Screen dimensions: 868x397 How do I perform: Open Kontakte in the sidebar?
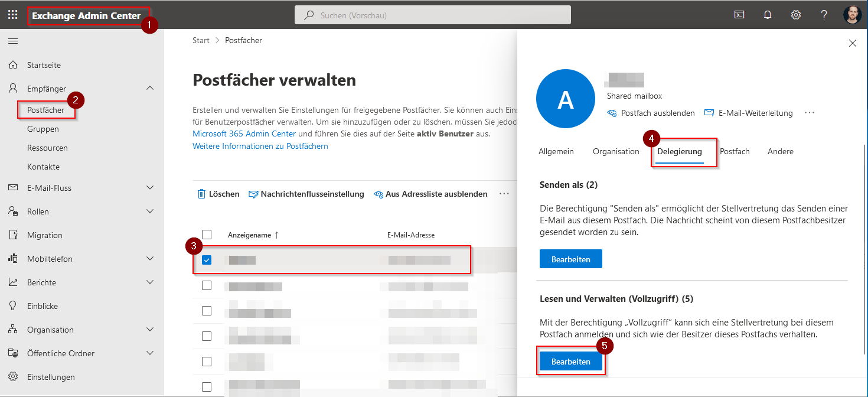pyautogui.click(x=43, y=167)
